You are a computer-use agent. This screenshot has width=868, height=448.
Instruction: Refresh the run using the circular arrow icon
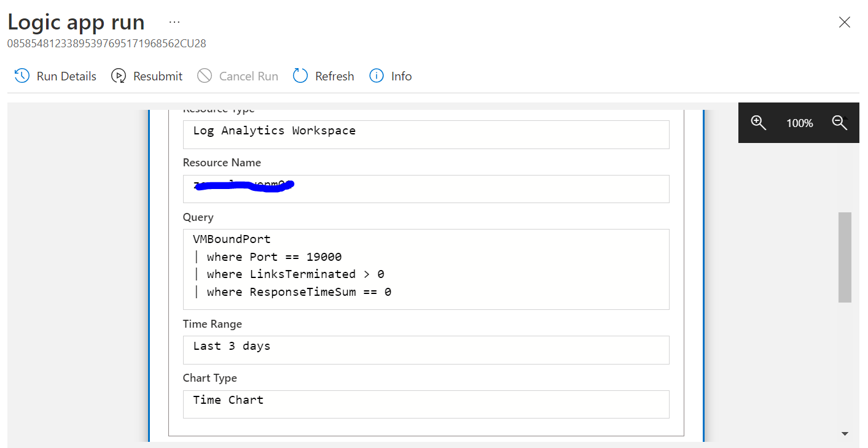(300, 75)
